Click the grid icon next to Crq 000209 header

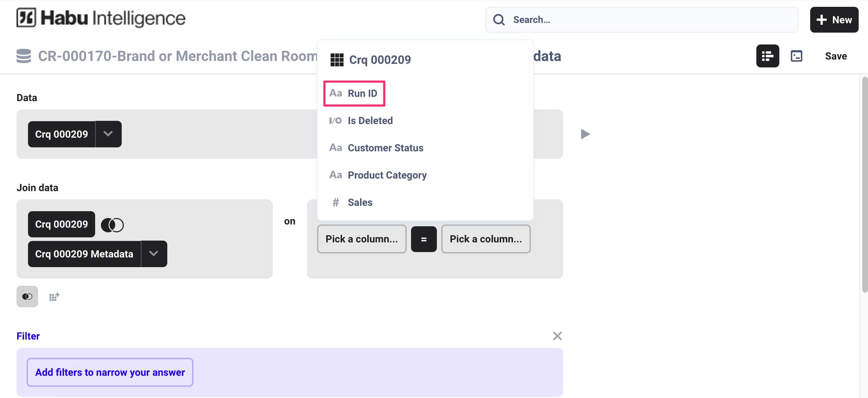337,60
